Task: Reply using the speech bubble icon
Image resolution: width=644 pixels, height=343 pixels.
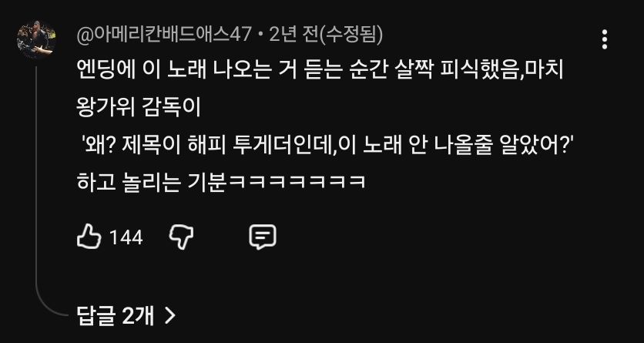Action: (263, 237)
